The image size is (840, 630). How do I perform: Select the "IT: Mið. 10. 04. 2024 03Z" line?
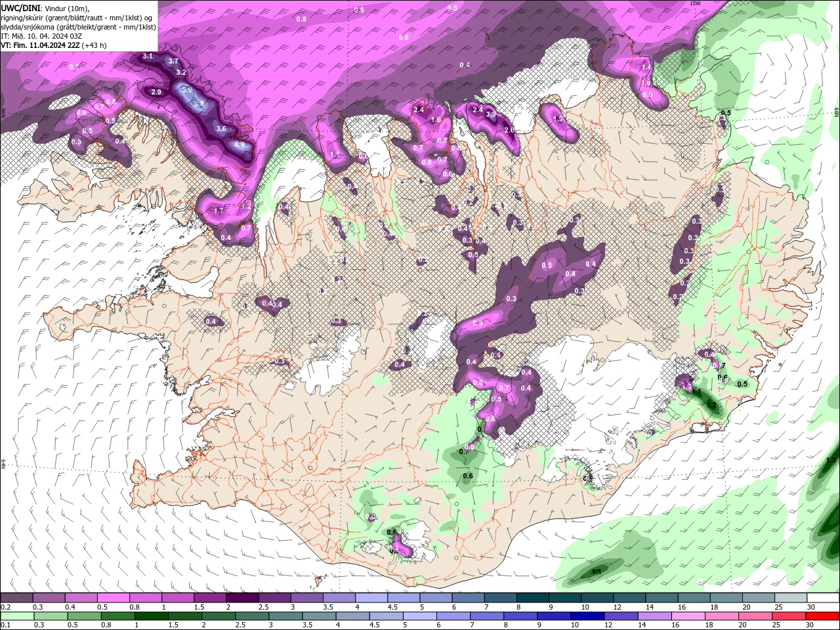[x=41, y=36]
